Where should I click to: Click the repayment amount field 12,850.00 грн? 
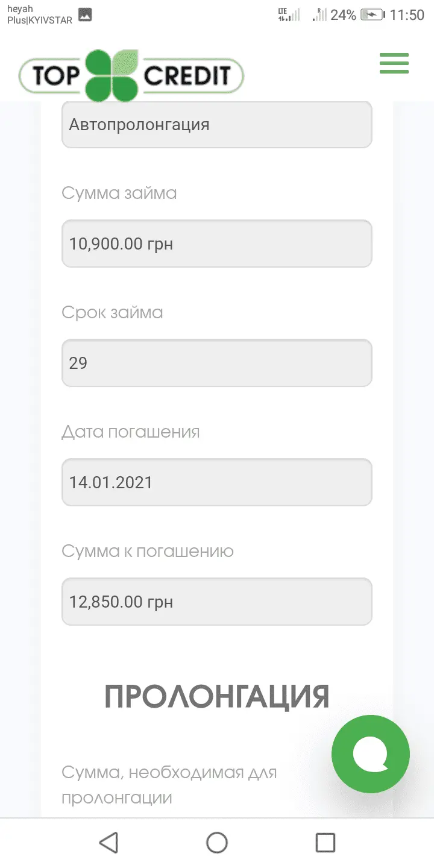tap(217, 602)
